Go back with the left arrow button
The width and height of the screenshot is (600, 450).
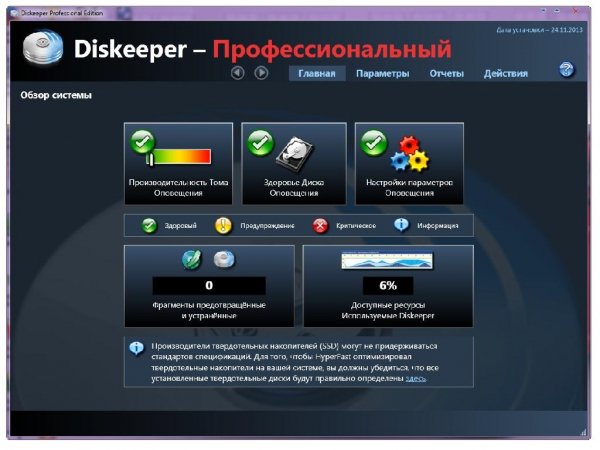click(238, 73)
